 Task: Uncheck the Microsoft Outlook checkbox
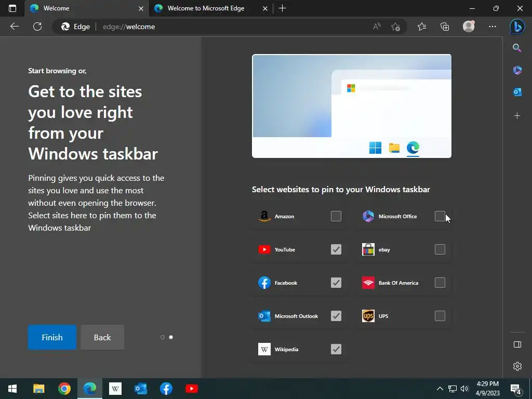(x=336, y=316)
